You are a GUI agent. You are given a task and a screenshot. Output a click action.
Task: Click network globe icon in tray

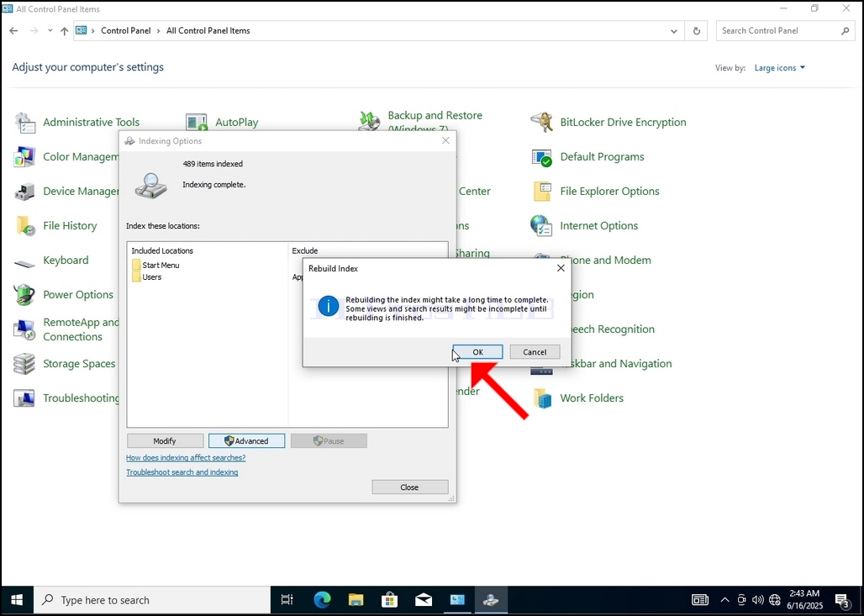click(775, 600)
